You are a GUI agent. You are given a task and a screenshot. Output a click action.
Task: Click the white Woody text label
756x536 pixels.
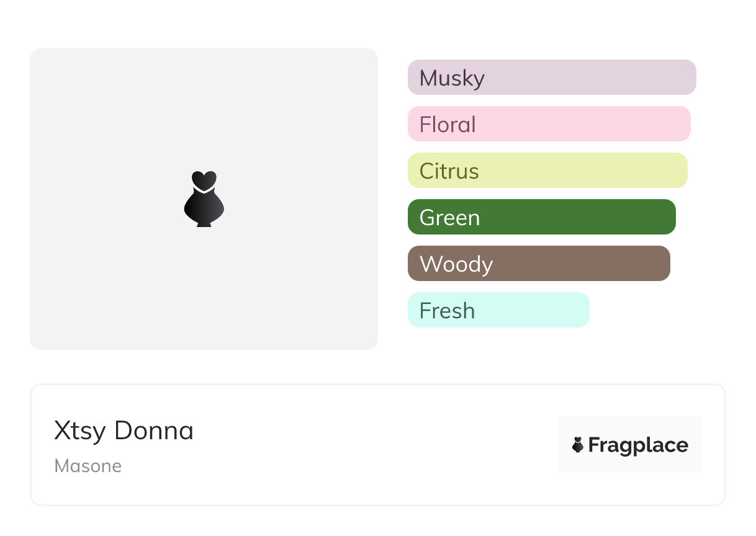[x=456, y=264]
